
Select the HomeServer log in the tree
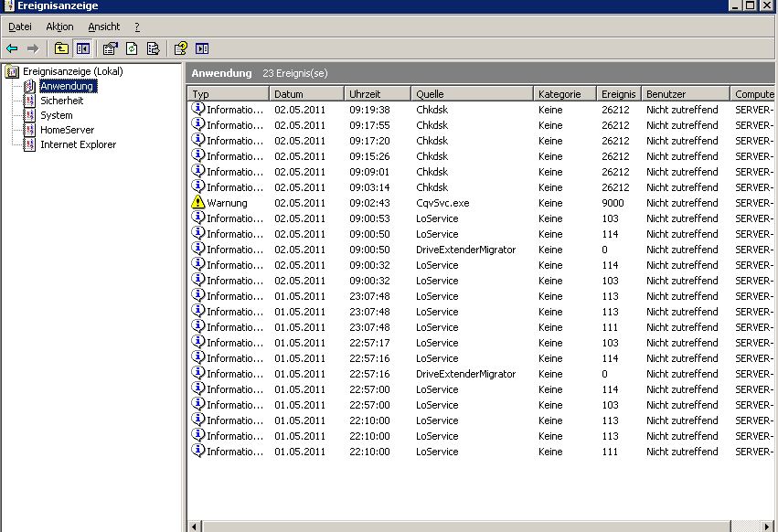pos(67,130)
